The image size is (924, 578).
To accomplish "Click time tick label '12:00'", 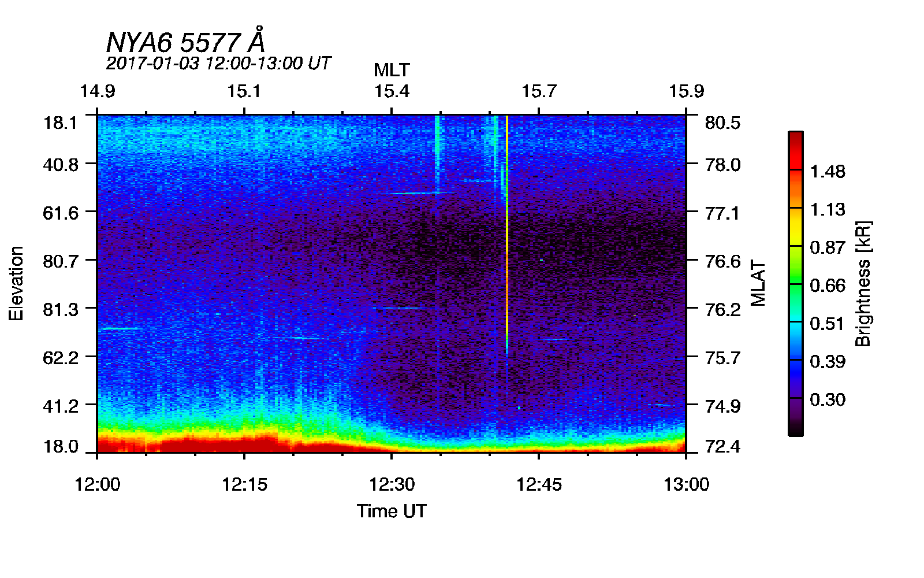I will coord(97,484).
